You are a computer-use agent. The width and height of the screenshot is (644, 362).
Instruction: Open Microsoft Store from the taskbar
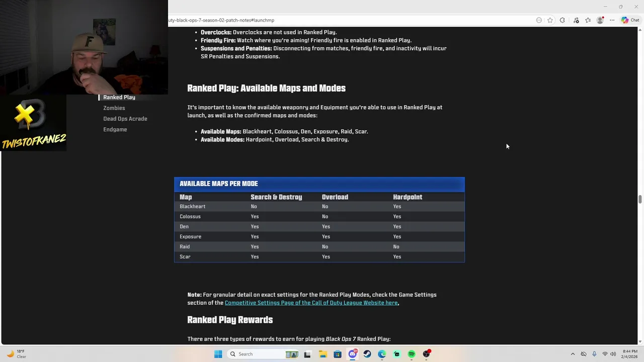[338, 354]
